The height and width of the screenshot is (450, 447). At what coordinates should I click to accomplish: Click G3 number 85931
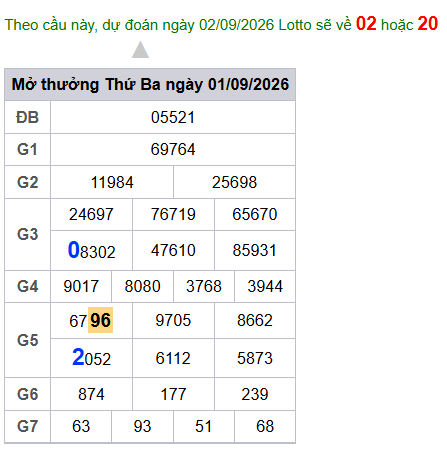click(255, 250)
